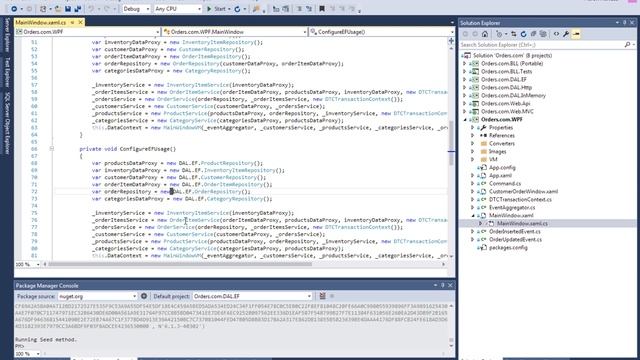Image resolution: width=640 pixels, height=360 pixels.
Task: Click the Start debugging button
Action: click(x=216, y=9)
